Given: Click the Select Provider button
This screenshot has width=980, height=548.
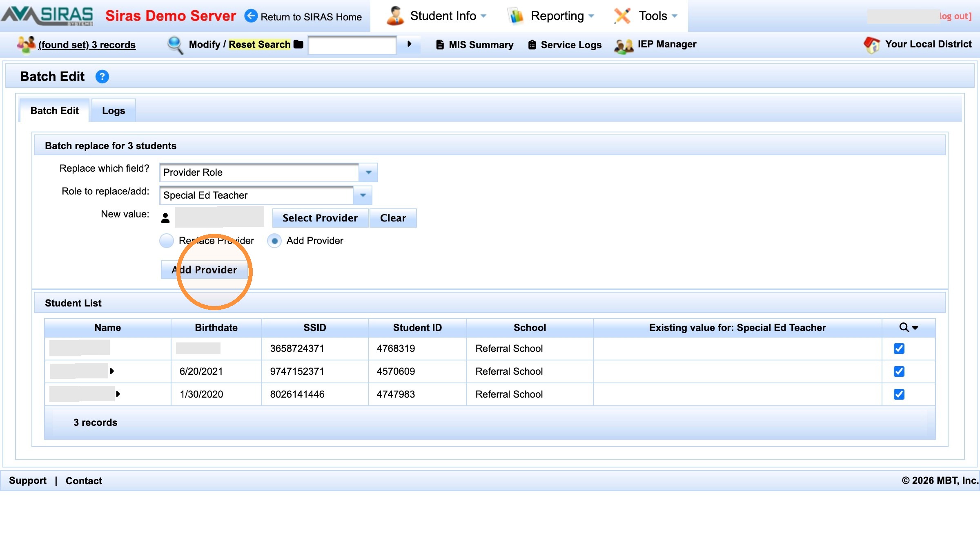Looking at the screenshot, I should click(320, 218).
